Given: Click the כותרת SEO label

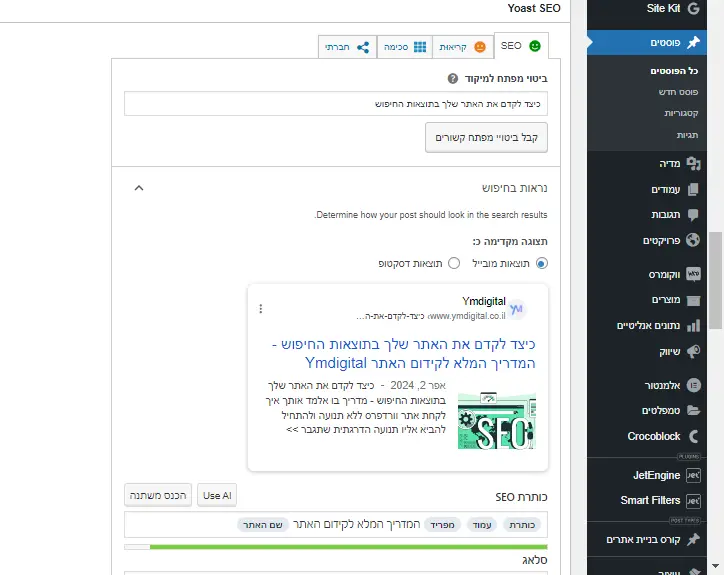Looking at the screenshot, I should pos(521,497).
